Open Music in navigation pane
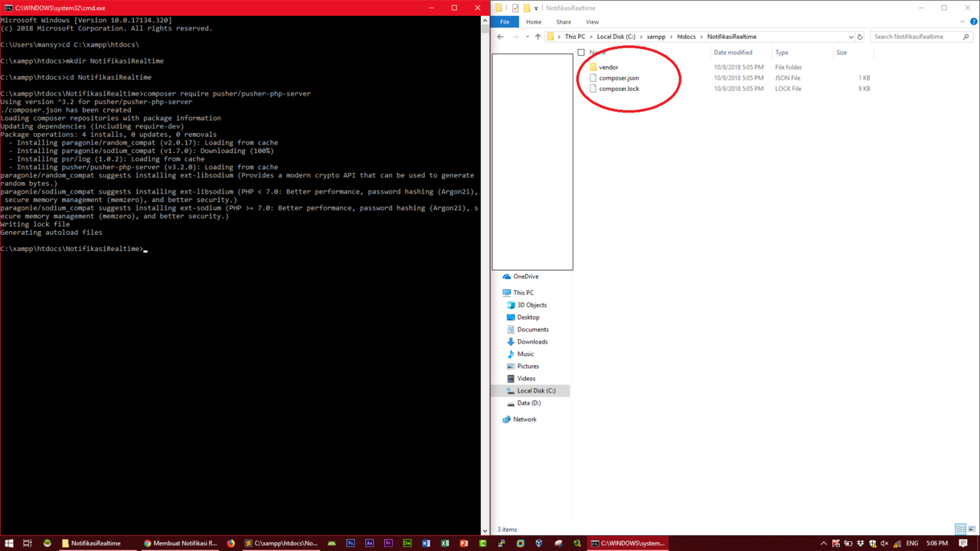Image resolution: width=980 pixels, height=551 pixels. [x=525, y=354]
